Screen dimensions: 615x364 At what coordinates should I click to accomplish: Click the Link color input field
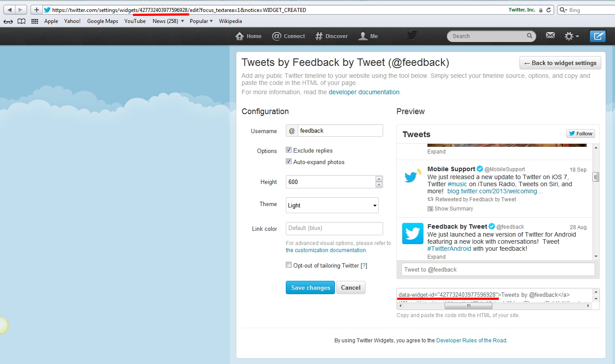[x=334, y=228]
